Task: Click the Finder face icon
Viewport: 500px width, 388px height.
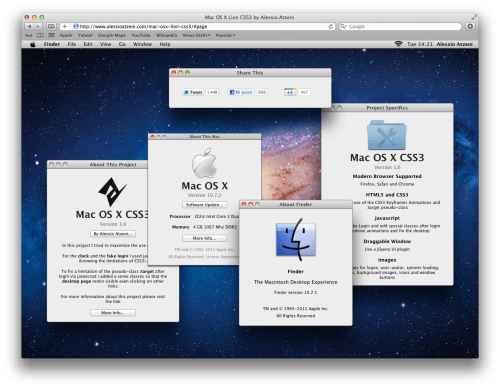Action: [296, 239]
